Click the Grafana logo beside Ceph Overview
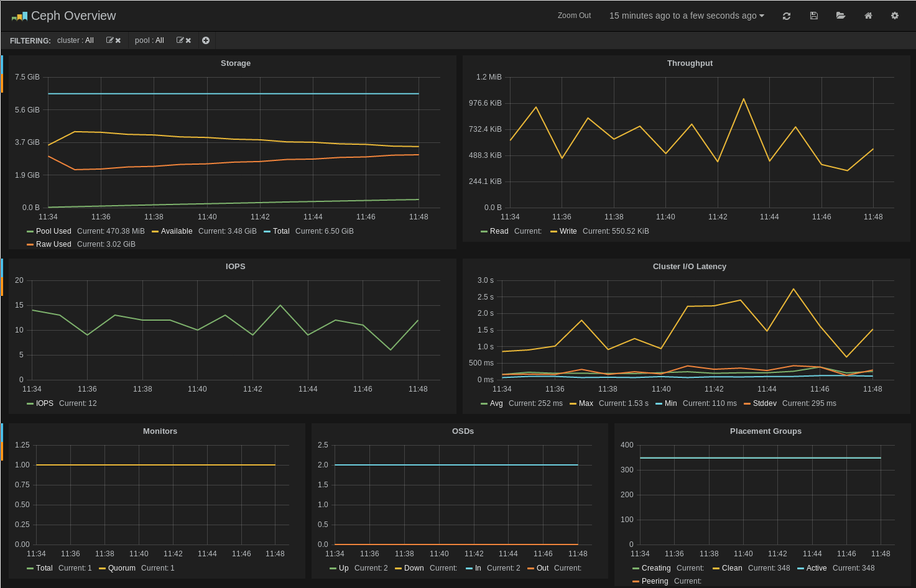Image resolution: width=916 pixels, height=588 pixels. pyautogui.click(x=19, y=16)
